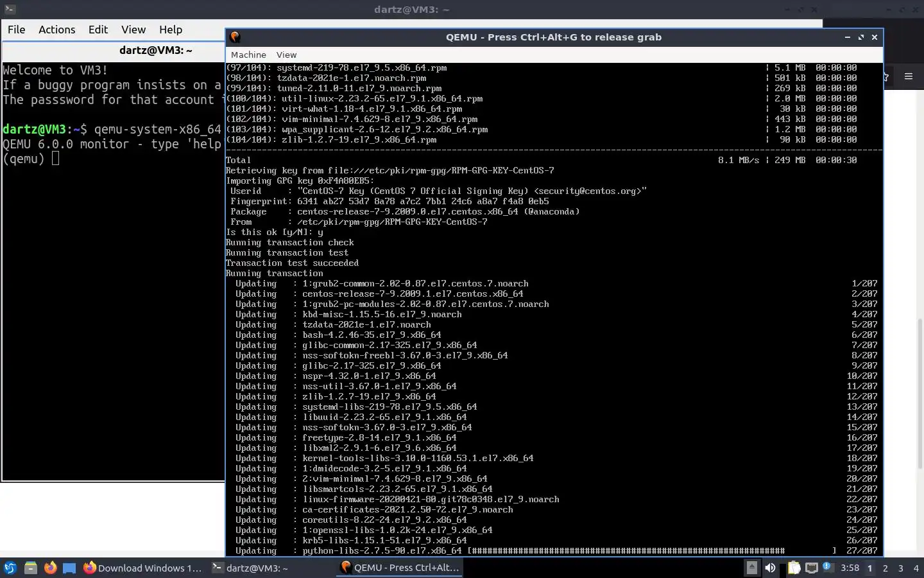Viewport: 924px width, 578px height.
Task: Click the linux-firmware-20200421-80 updating row
Action: click(x=551, y=499)
